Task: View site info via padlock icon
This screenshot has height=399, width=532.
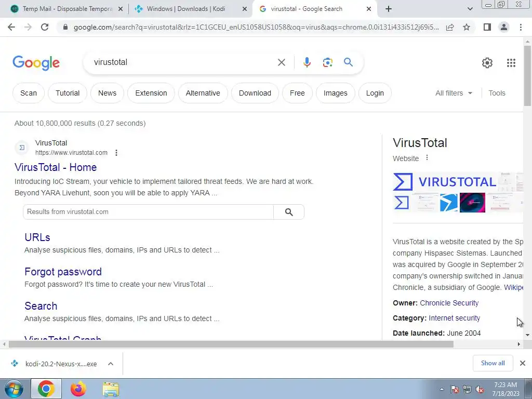Action: pos(65,27)
